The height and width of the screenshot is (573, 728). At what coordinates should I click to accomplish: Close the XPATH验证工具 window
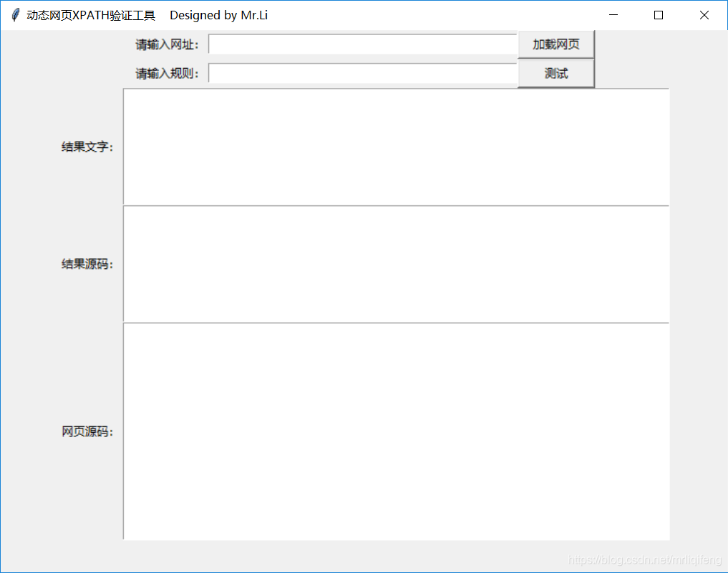(x=704, y=15)
